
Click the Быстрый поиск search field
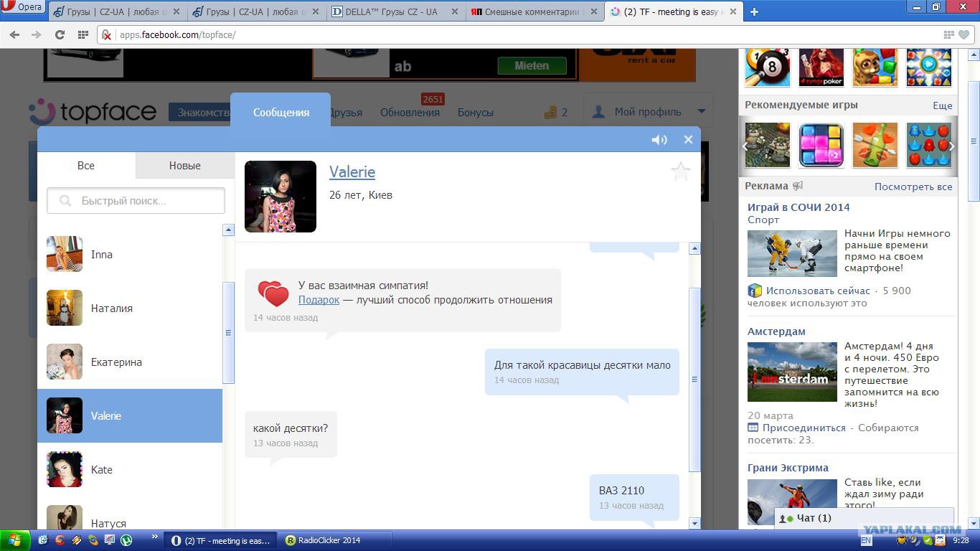click(136, 201)
